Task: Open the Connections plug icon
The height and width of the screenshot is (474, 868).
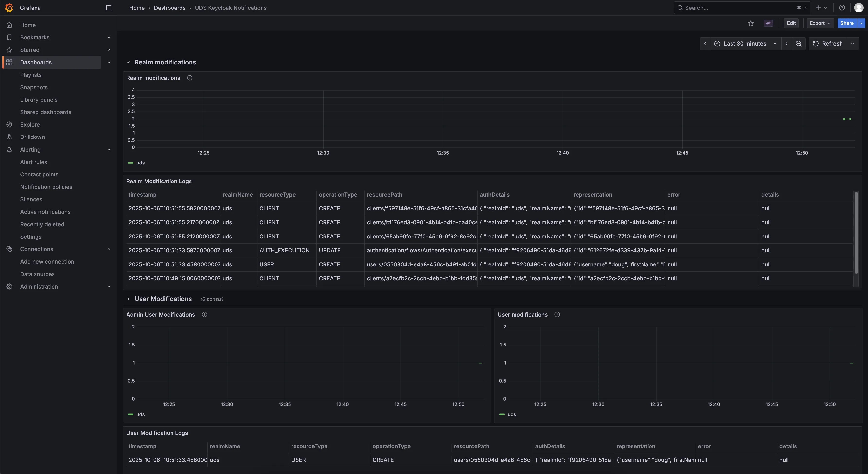Action: (9, 249)
